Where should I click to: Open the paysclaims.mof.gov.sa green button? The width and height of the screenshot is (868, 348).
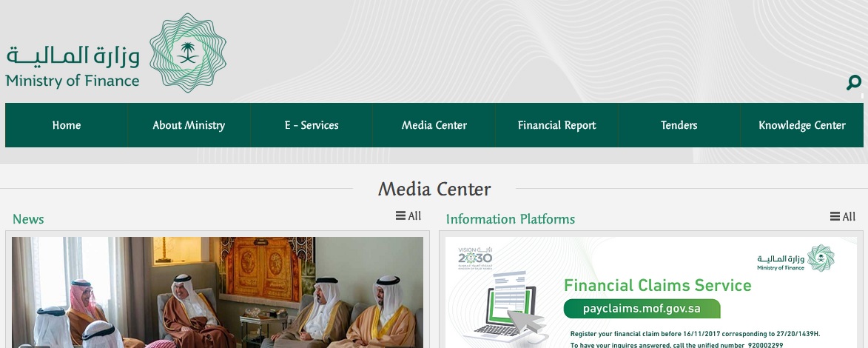(642, 309)
